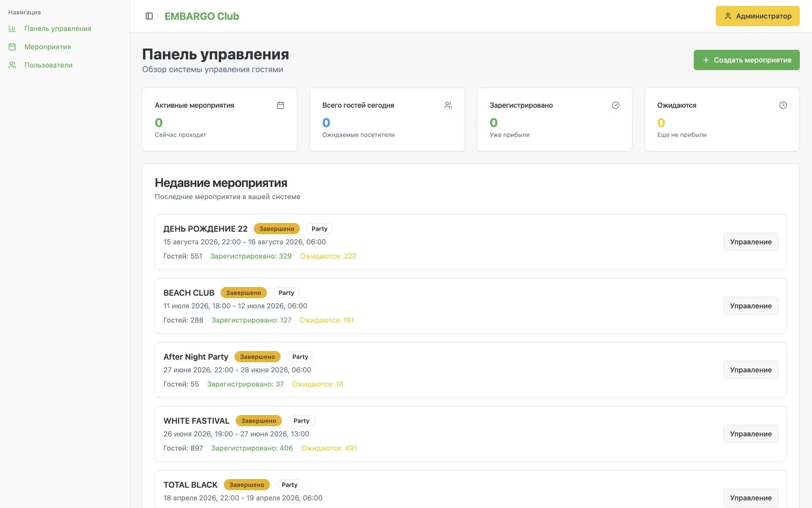Viewport: 812px width, 508px height.
Task: Click Ожидаются: 161 text
Action: point(327,320)
